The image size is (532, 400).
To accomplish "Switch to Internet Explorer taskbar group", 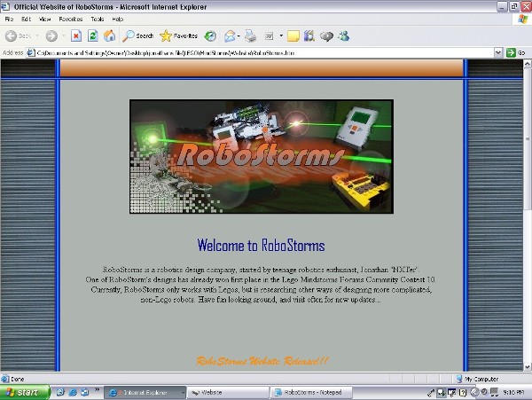I will [x=145, y=393].
